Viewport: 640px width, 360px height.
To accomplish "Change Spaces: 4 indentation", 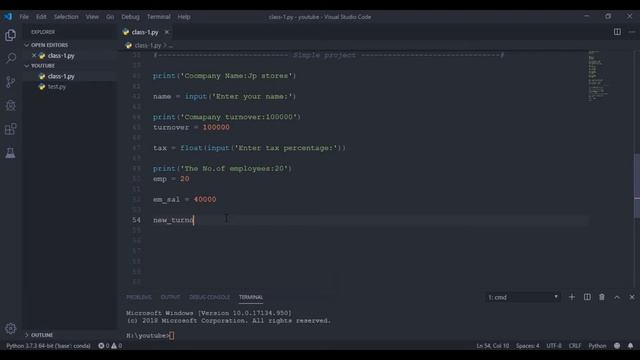I will tap(527, 346).
